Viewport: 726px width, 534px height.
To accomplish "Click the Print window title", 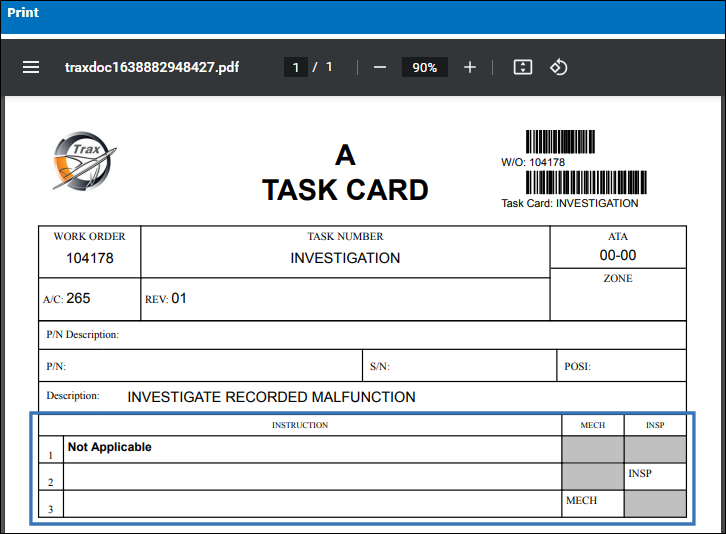I will tap(23, 13).
